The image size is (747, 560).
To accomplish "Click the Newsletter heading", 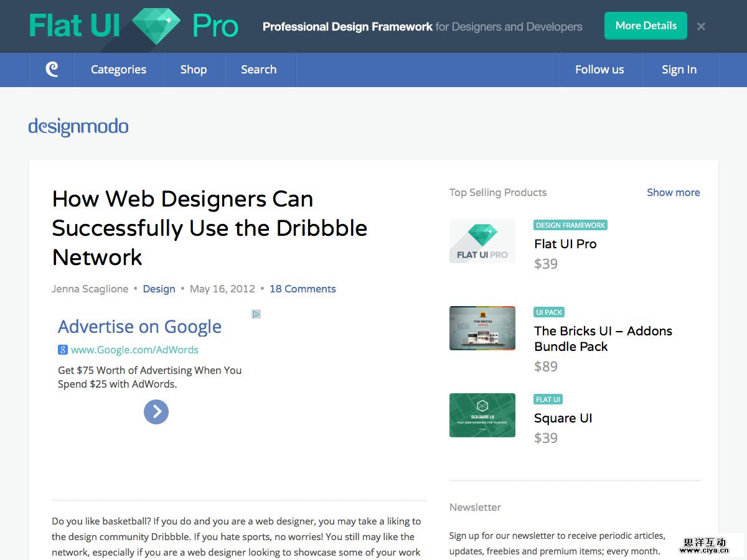I will pos(475,507).
